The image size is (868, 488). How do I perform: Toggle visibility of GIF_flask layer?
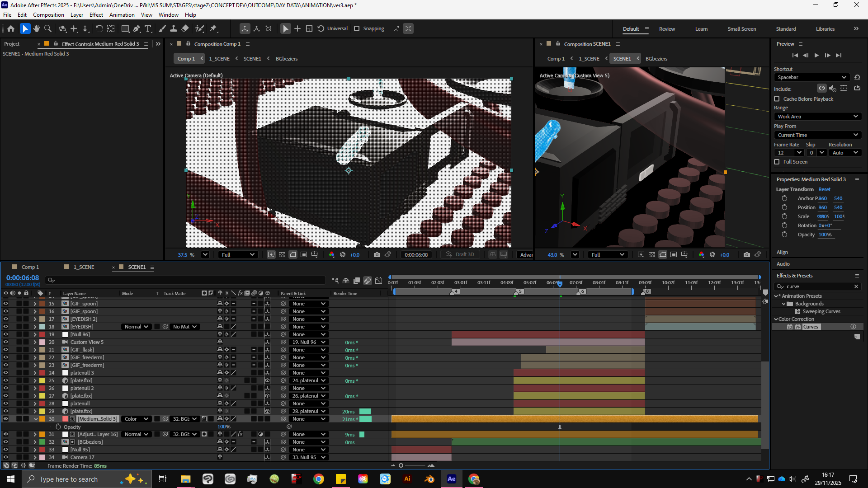point(6,350)
